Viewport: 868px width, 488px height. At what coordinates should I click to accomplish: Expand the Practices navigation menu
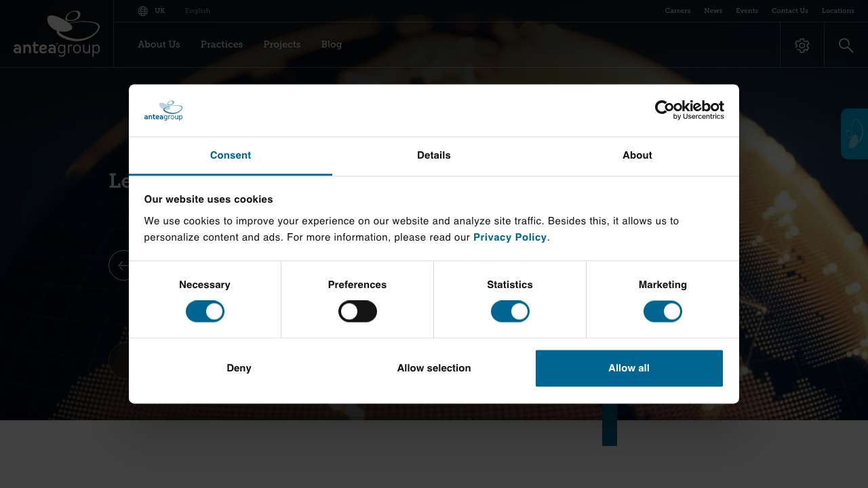pos(222,45)
